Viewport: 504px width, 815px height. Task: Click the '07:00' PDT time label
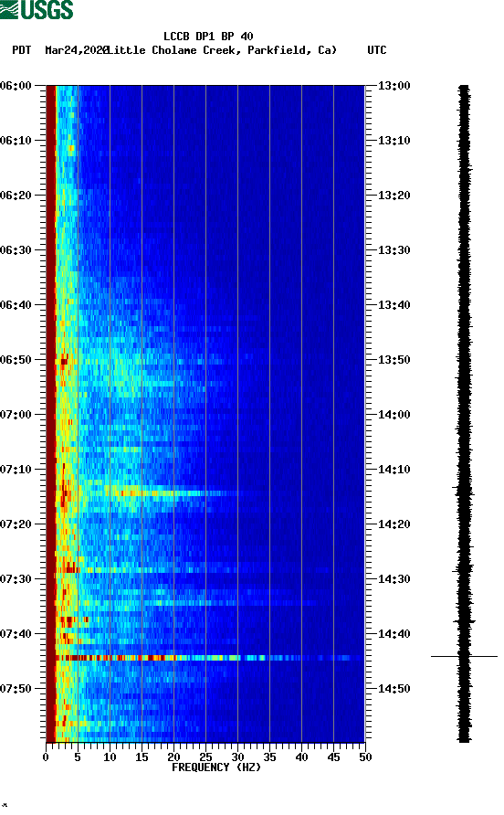click(16, 415)
